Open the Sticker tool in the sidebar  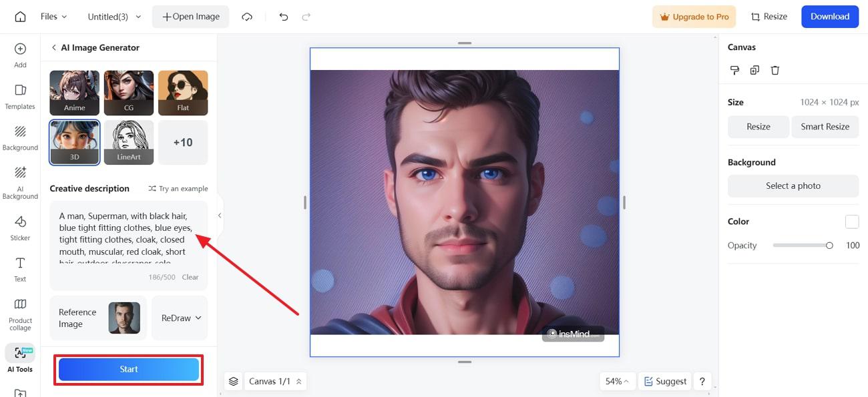(20, 228)
